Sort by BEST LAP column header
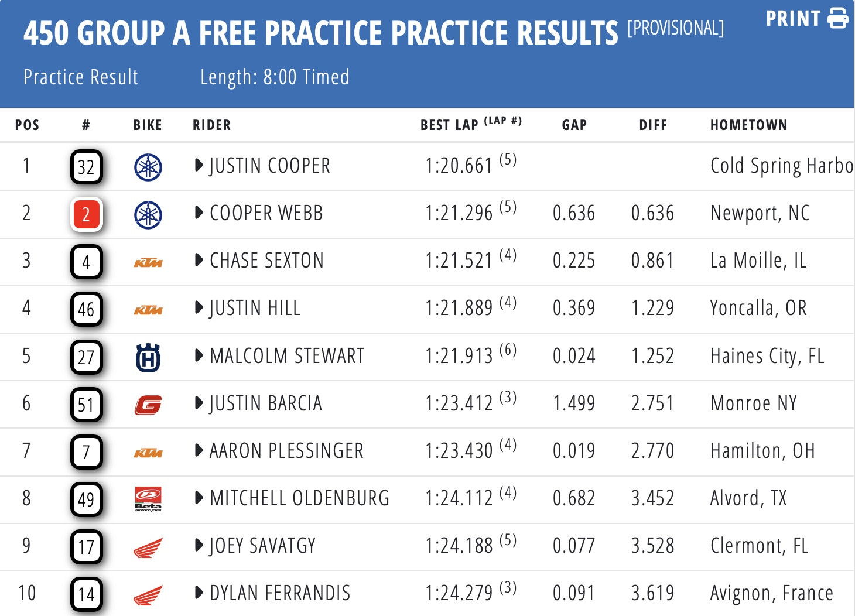Screen dimensions: 855x616 pos(449,125)
